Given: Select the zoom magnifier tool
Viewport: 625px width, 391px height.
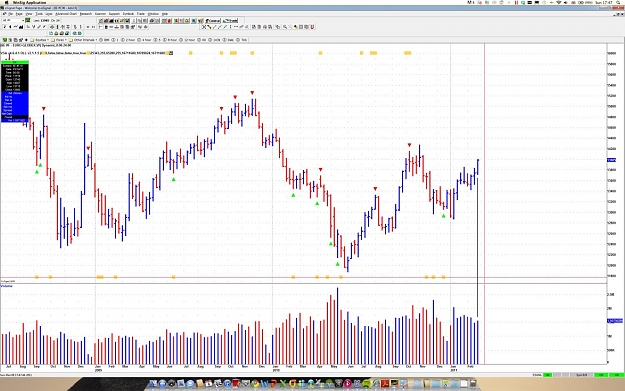Looking at the screenshot, I should click(285, 27).
